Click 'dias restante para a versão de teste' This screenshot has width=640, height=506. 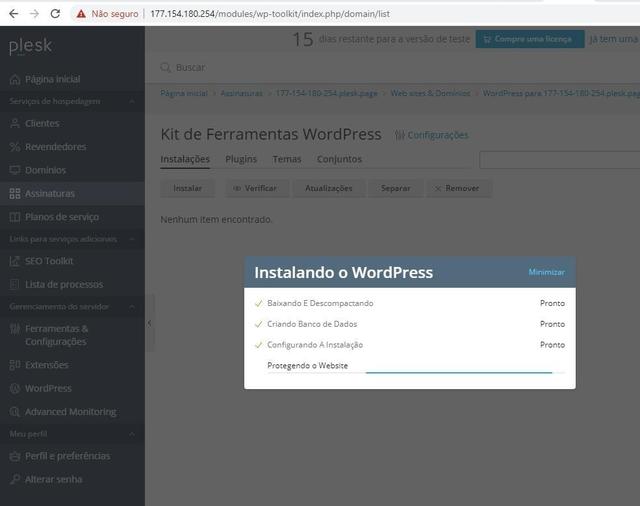click(394, 39)
